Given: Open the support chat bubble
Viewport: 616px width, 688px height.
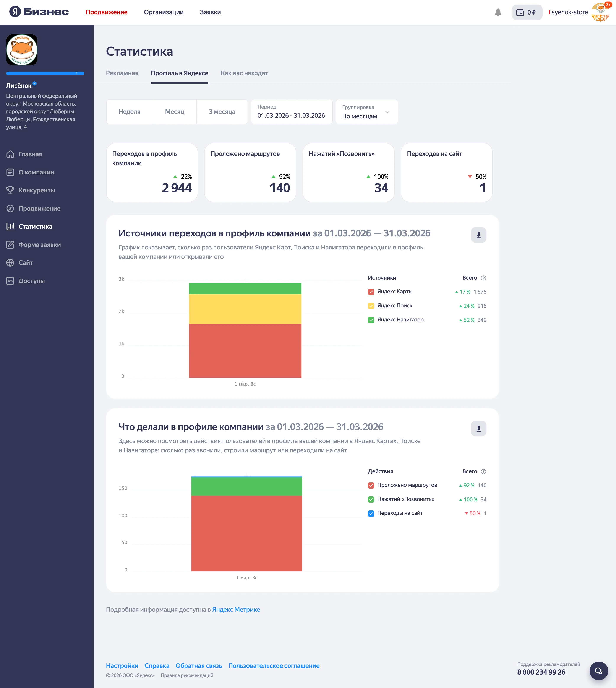Looking at the screenshot, I should [599, 671].
